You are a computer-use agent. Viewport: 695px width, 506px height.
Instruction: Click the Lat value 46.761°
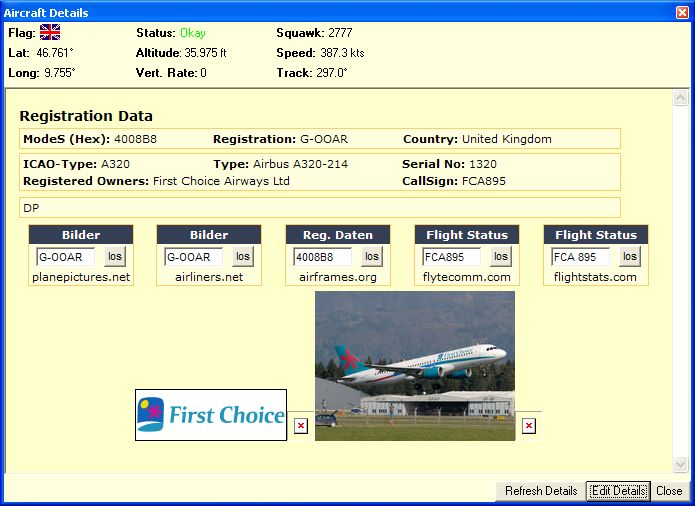pyautogui.click(x=55, y=53)
